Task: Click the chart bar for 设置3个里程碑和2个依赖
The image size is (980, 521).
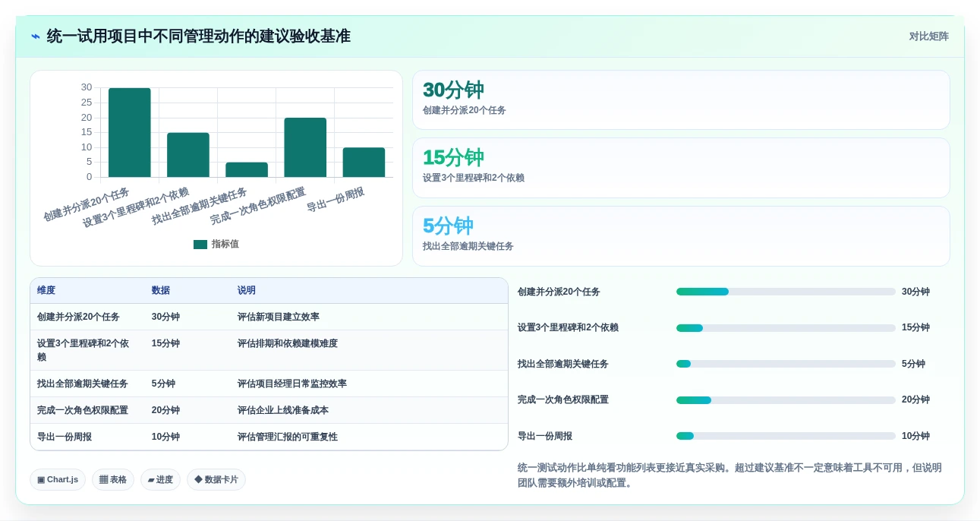Action: point(188,155)
